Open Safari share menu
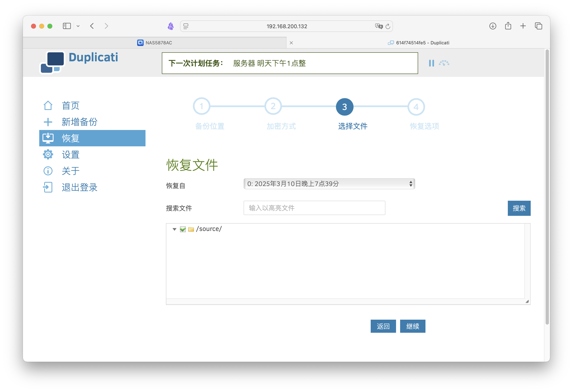This screenshot has width=573, height=392. tap(508, 26)
